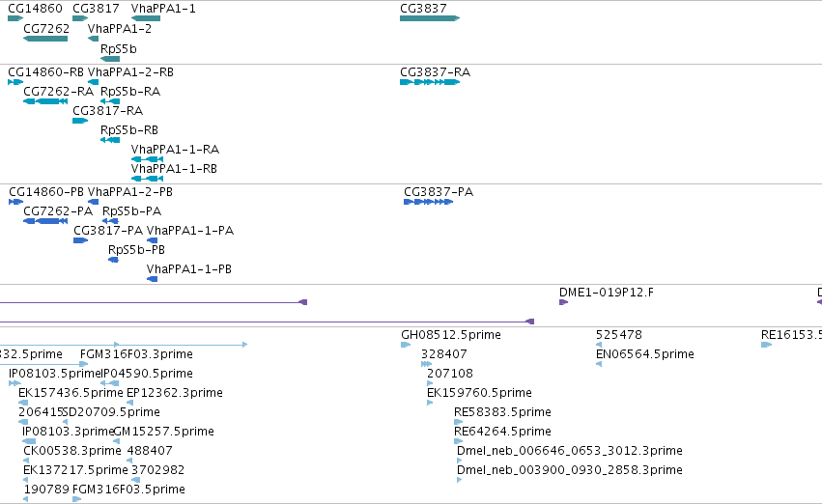This screenshot has height=504, width=822.
Task: Select the CG3817 gene arrow glyph
Action: pyautogui.click(x=80, y=18)
